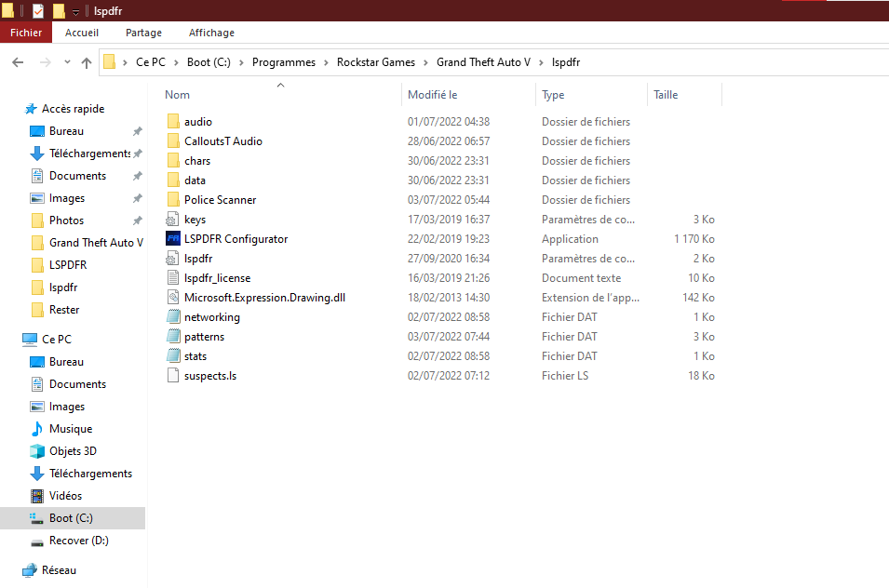This screenshot has width=889, height=588.
Task: Select the suspects.ls file icon
Action: [x=173, y=376]
